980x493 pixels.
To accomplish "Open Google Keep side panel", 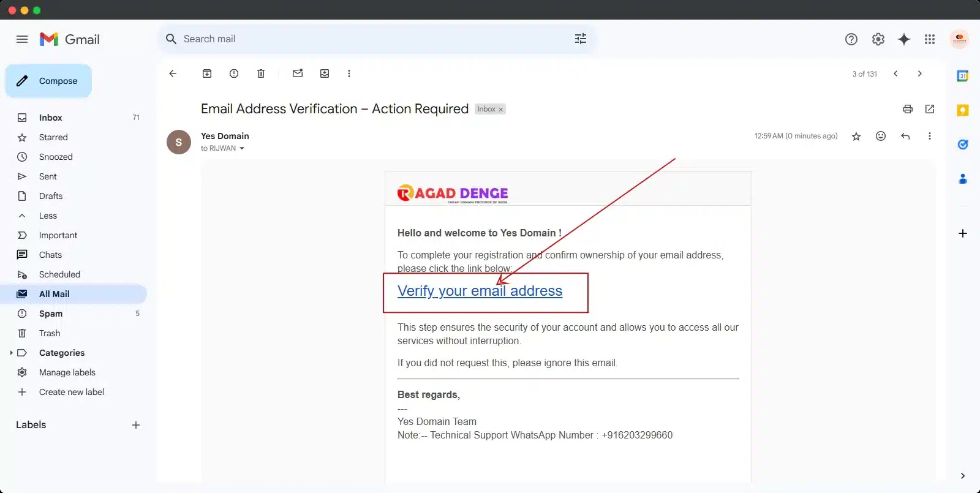I will [x=963, y=110].
